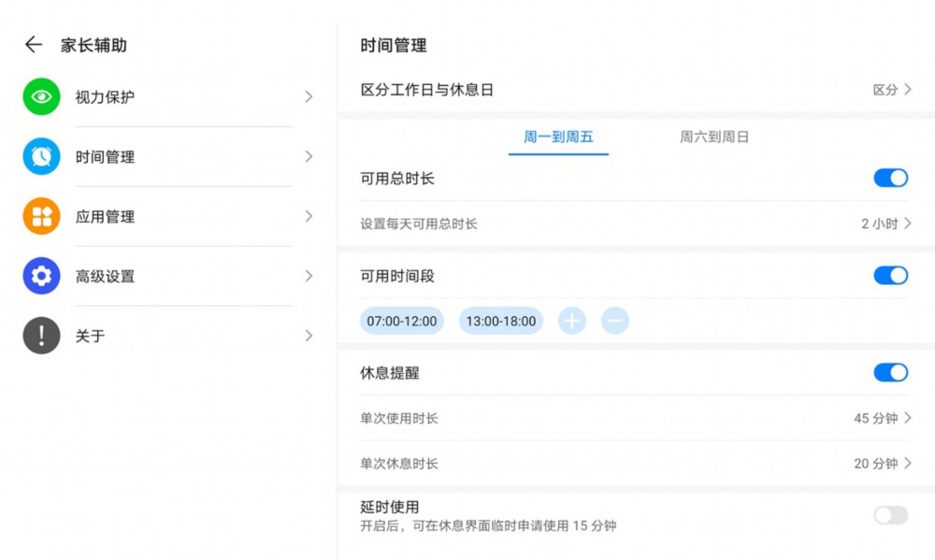The height and width of the screenshot is (560, 935).
Task: Tap the purple 高级设置 gear icon
Action: [41, 276]
